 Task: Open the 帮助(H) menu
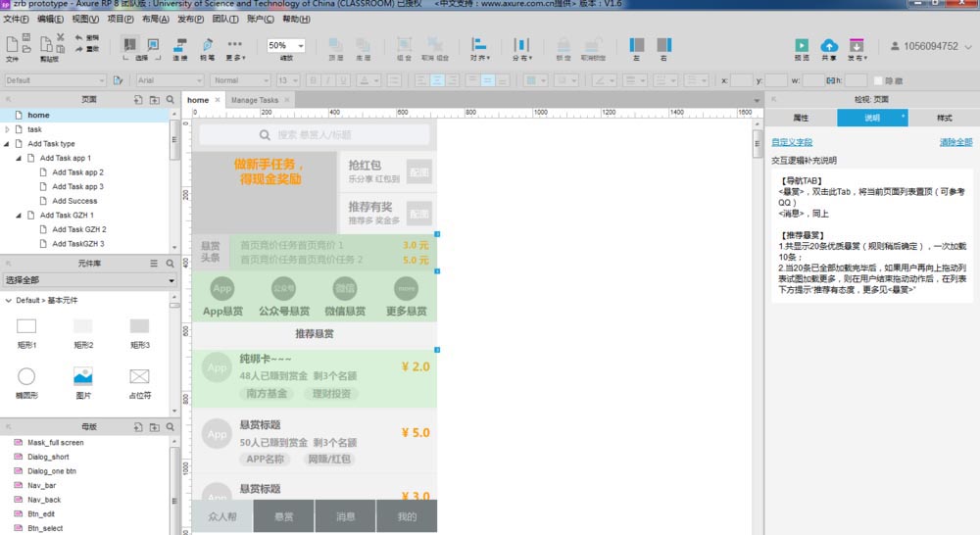pos(296,19)
